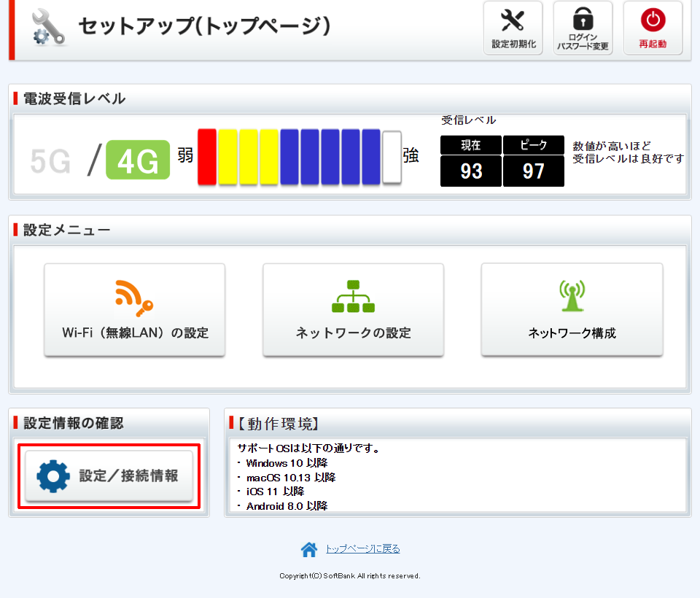Click the 設定メニュー section header
This screenshot has width=700, height=598.
pyautogui.click(x=67, y=230)
